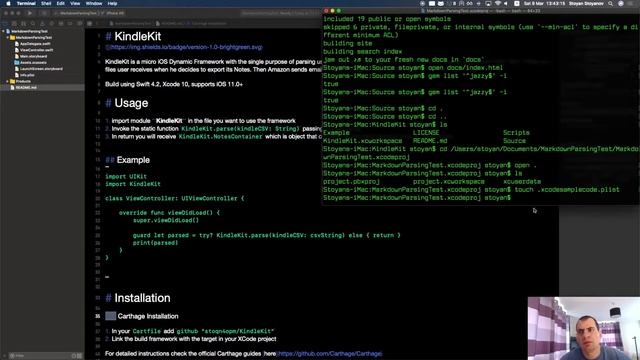Open the Wi-Fi status menu

498,3
